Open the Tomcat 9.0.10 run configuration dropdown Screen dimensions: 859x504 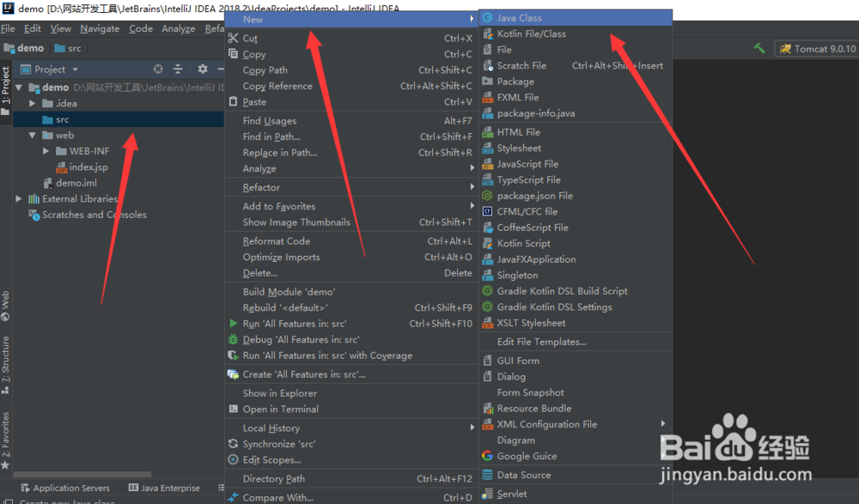817,49
